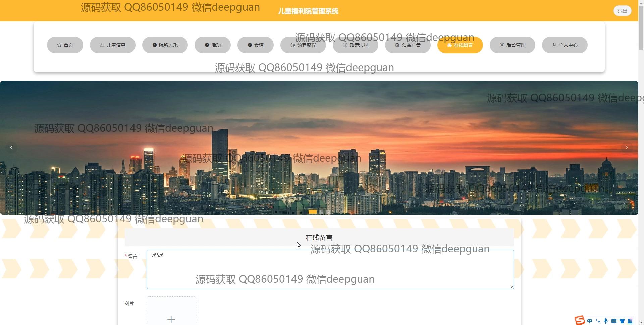This screenshot has width=644, height=325.
Task: Click the plus icon to upload a picture
Action: (171, 319)
